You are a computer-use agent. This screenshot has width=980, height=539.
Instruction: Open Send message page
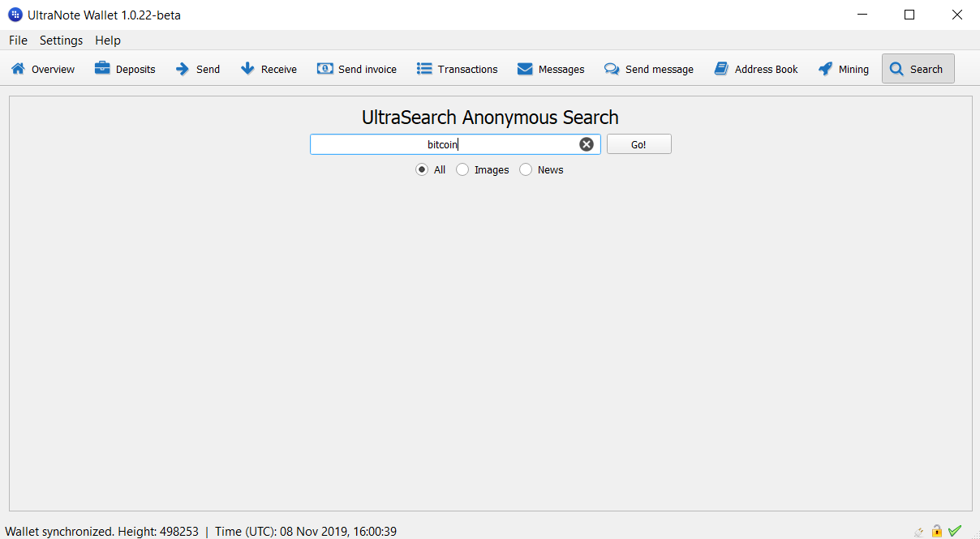tap(649, 69)
